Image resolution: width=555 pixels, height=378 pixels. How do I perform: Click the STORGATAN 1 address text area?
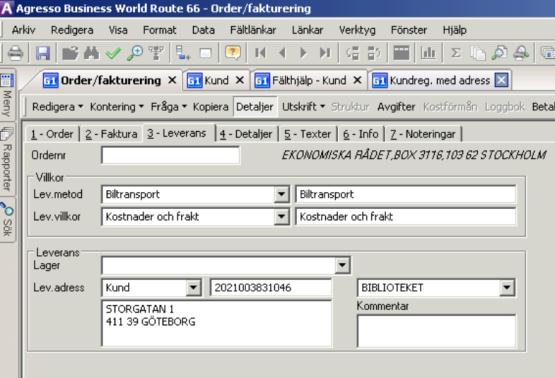217,323
